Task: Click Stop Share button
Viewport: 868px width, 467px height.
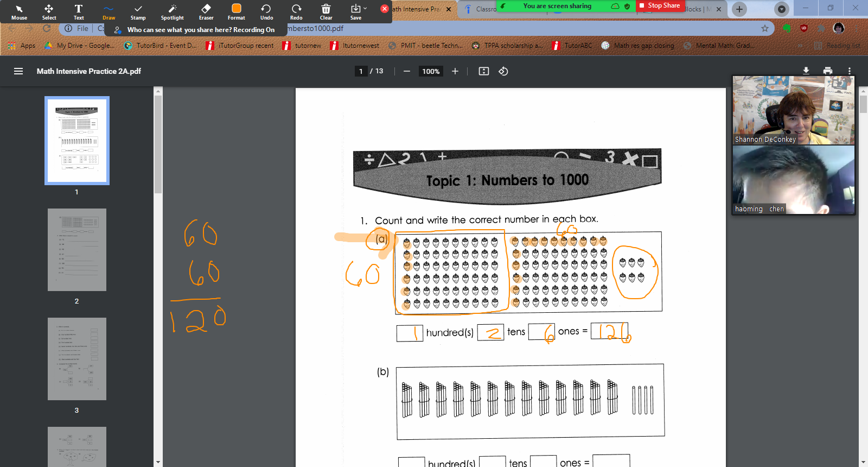Action: [x=660, y=5]
